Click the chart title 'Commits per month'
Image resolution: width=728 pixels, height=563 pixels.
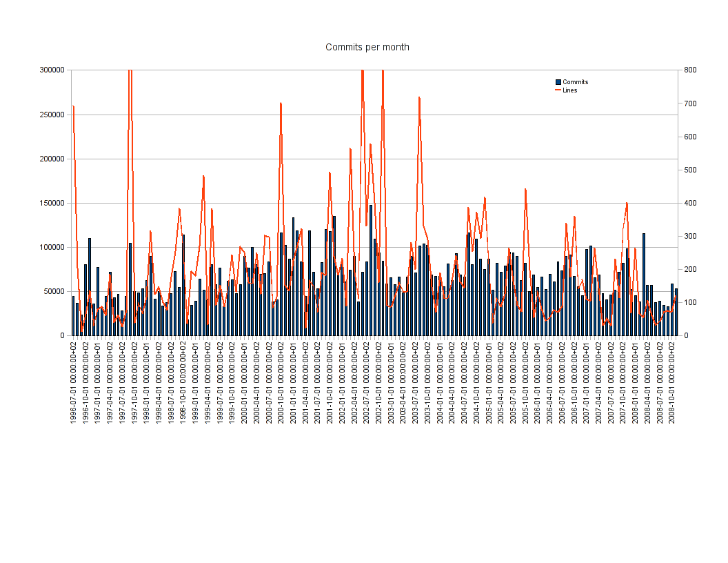tap(367, 47)
